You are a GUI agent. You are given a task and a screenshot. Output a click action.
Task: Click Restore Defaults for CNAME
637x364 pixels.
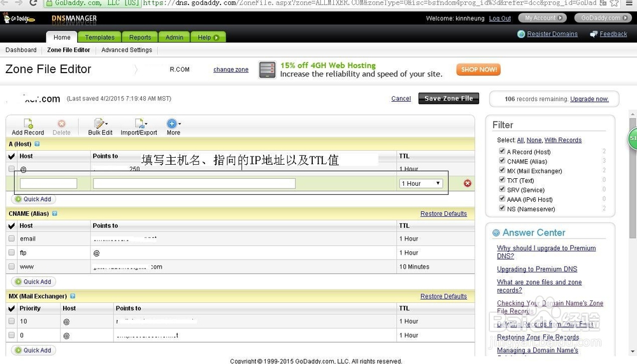point(443,214)
